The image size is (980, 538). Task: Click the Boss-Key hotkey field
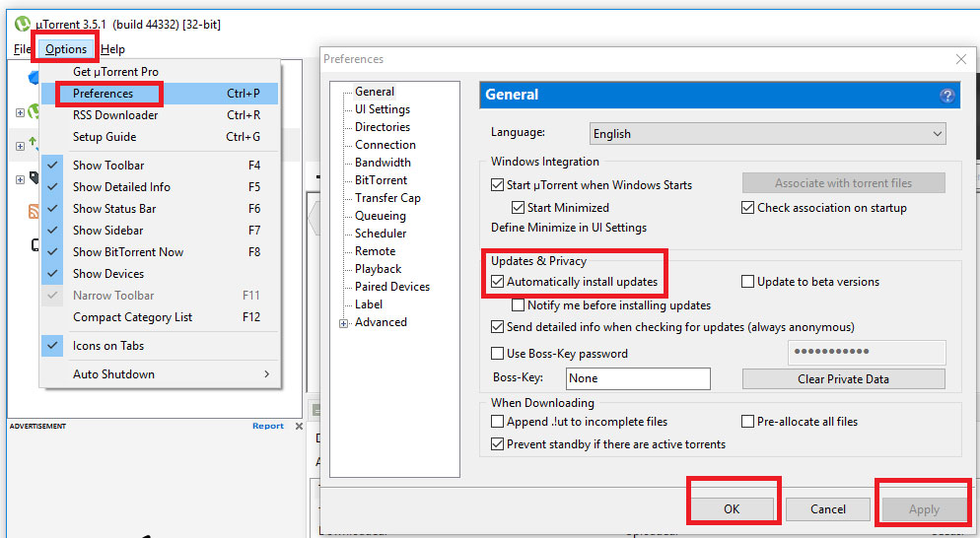[x=638, y=378]
